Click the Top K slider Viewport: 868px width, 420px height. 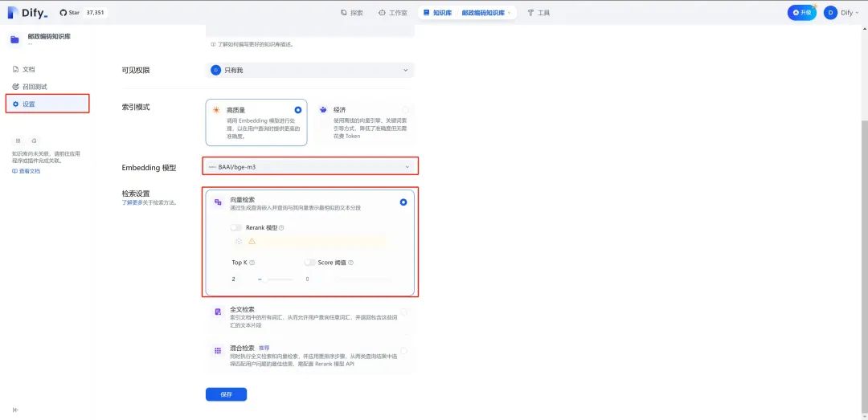[276, 279]
